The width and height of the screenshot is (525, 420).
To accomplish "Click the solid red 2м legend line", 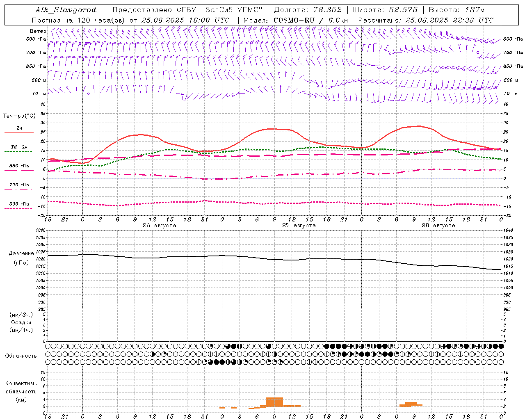I will click(19, 133).
